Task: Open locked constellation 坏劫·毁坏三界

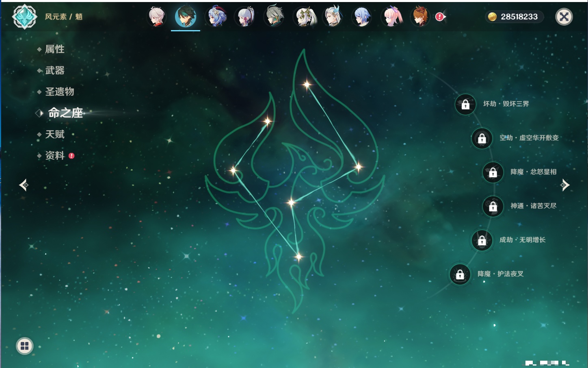Action: tap(465, 105)
